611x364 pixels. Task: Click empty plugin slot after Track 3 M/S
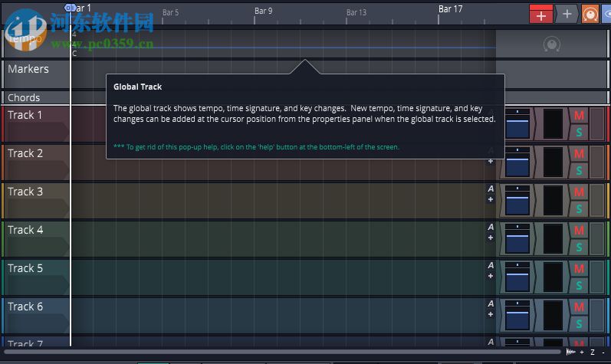coord(597,200)
